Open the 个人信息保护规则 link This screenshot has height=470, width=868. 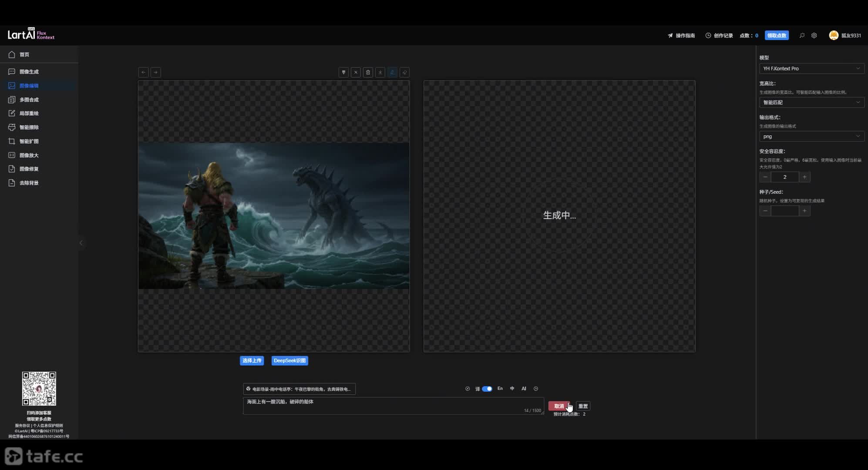pyautogui.click(x=48, y=426)
